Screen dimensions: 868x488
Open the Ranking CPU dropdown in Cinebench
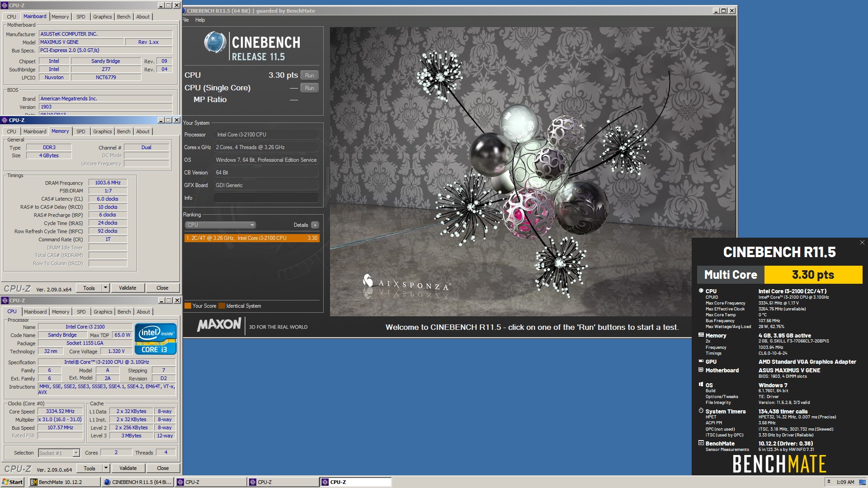click(220, 225)
